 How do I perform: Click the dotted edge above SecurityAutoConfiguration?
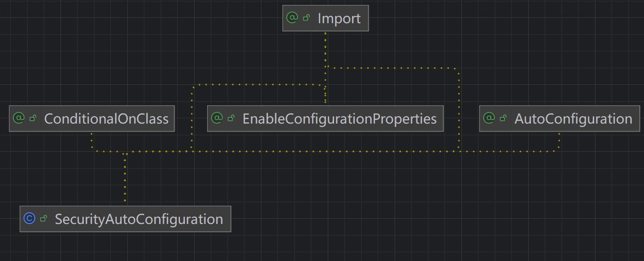click(x=125, y=178)
